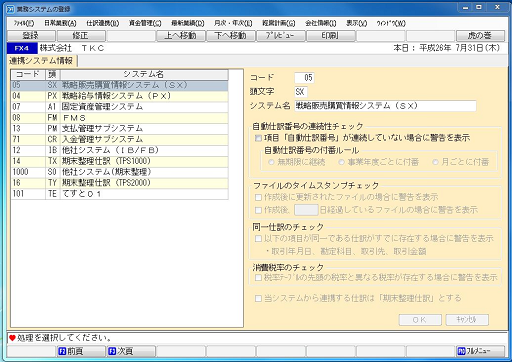Viewport: 512px width, 362px height.
Task: Click the app icon in the title bar
Action: 10,9
